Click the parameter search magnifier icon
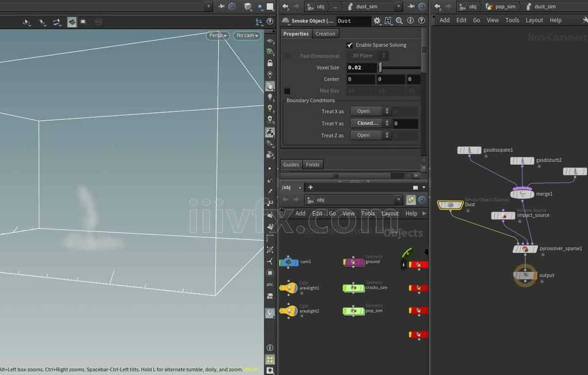Viewport: 588px width, 375px height. (x=399, y=21)
